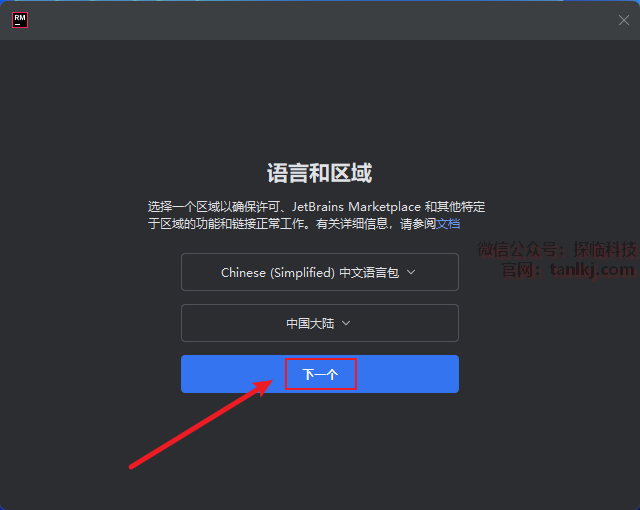Close the language and region dialog
The height and width of the screenshot is (510, 640).
[x=623, y=20]
